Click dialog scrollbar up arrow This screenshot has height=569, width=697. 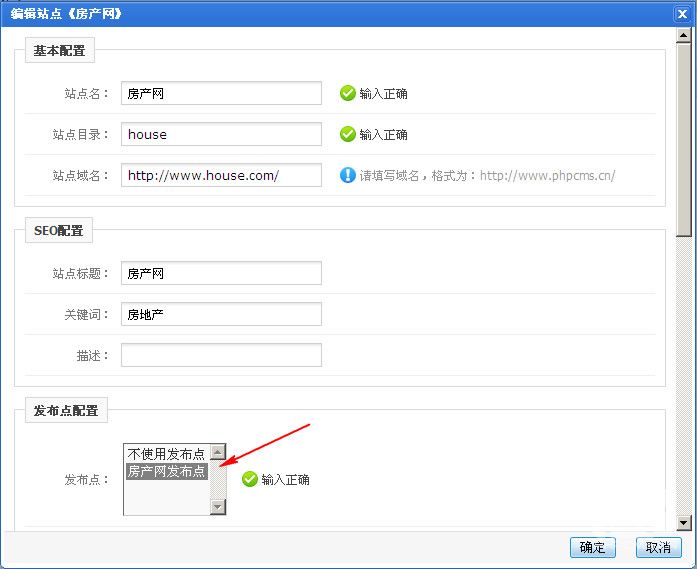[x=684, y=35]
